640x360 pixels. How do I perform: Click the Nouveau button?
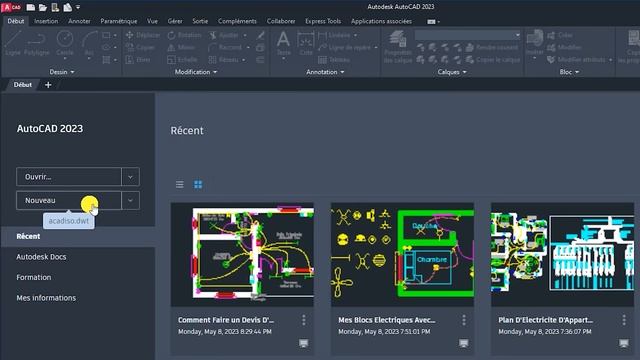[x=69, y=200]
